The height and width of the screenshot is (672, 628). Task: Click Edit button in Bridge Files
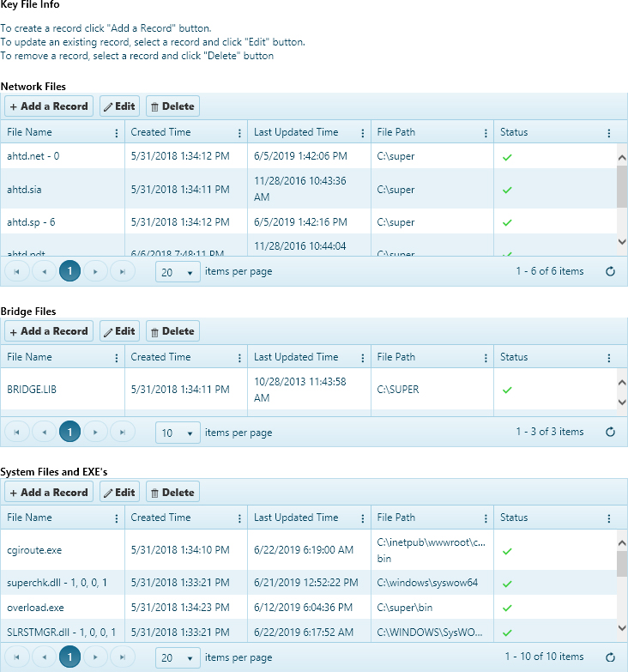119,331
